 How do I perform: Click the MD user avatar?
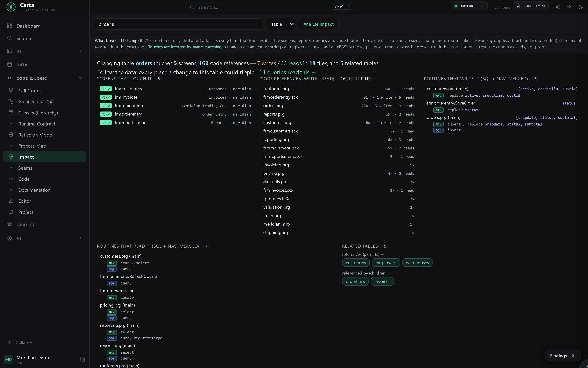[x=8, y=360]
